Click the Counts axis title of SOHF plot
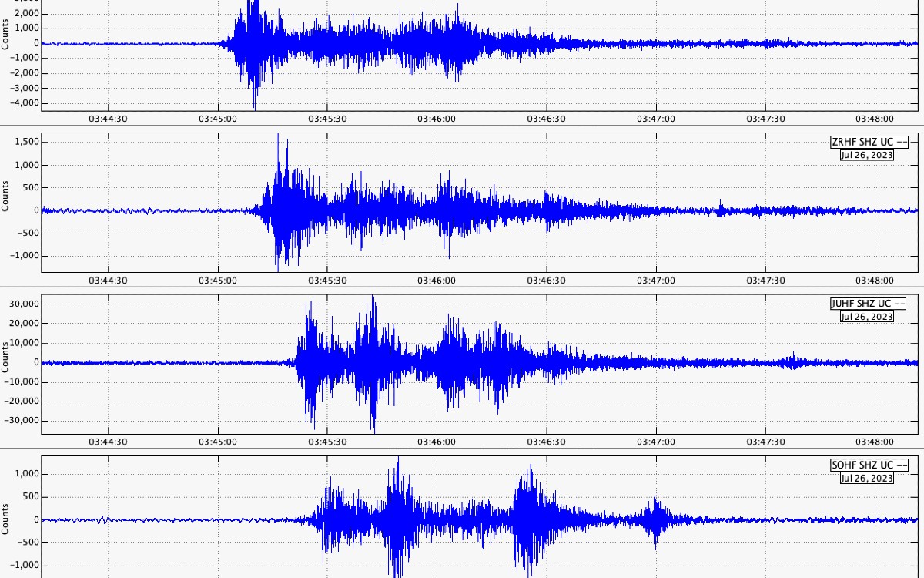924x578 pixels. [5, 519]
